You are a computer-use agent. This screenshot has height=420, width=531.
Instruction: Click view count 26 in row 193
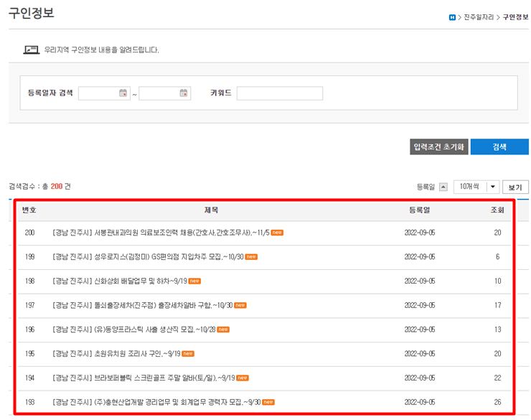pos(497,402)
